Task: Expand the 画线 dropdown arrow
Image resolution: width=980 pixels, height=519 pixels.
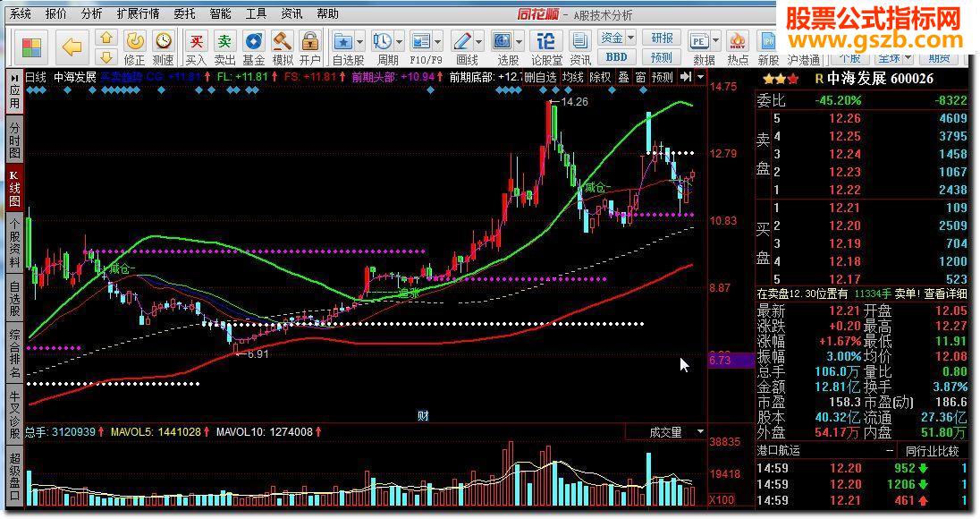Action: (479, 42)
